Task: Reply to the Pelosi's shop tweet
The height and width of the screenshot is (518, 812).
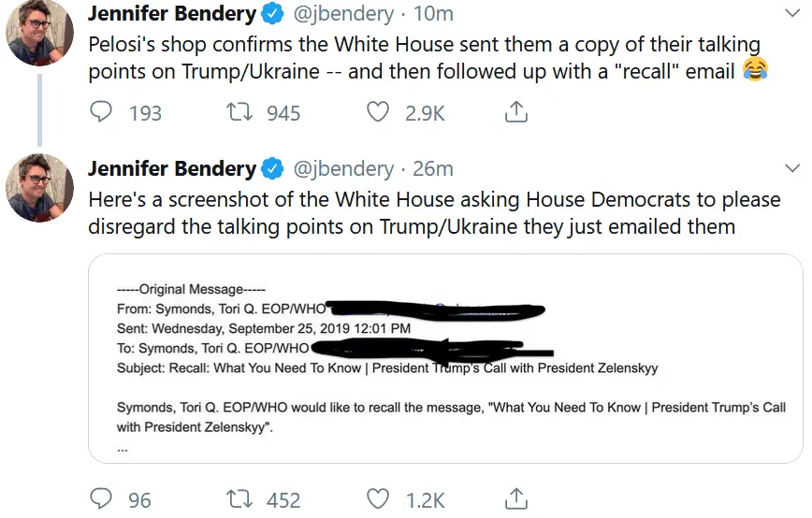Action: [x=101, y=113]
